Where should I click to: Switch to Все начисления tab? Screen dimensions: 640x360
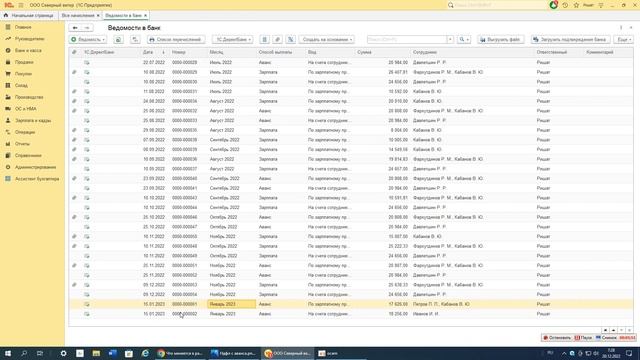(x=78, y=16)
